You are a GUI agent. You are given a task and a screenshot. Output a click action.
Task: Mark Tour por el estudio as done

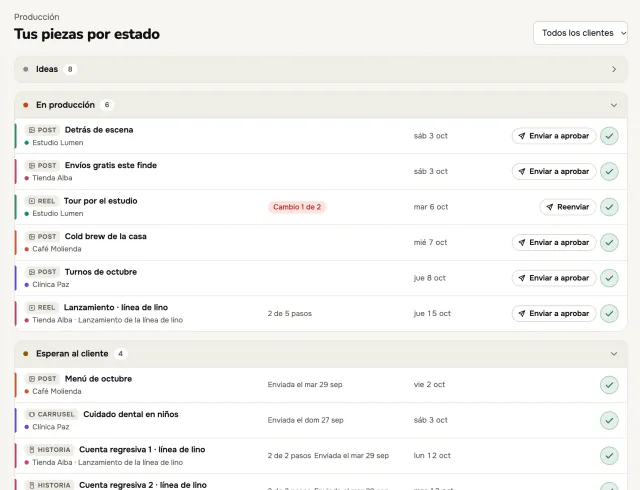[x=609, y=207]
